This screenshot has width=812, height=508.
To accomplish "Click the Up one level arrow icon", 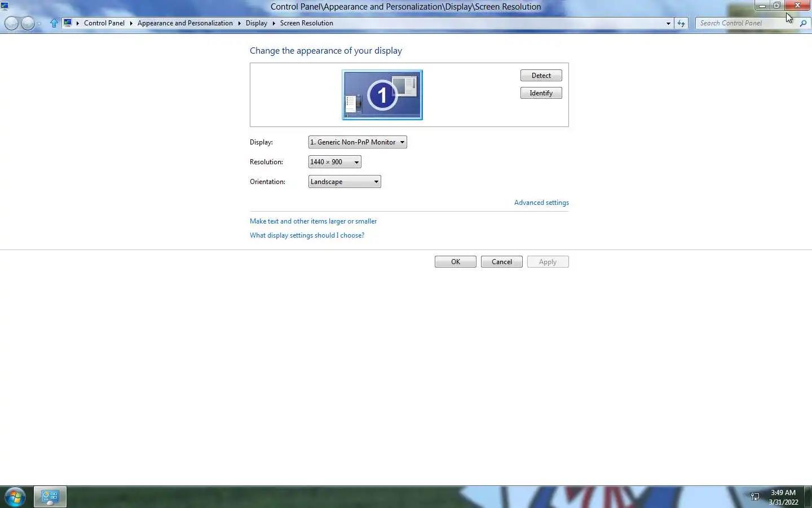I will click(x=54, y=23).
